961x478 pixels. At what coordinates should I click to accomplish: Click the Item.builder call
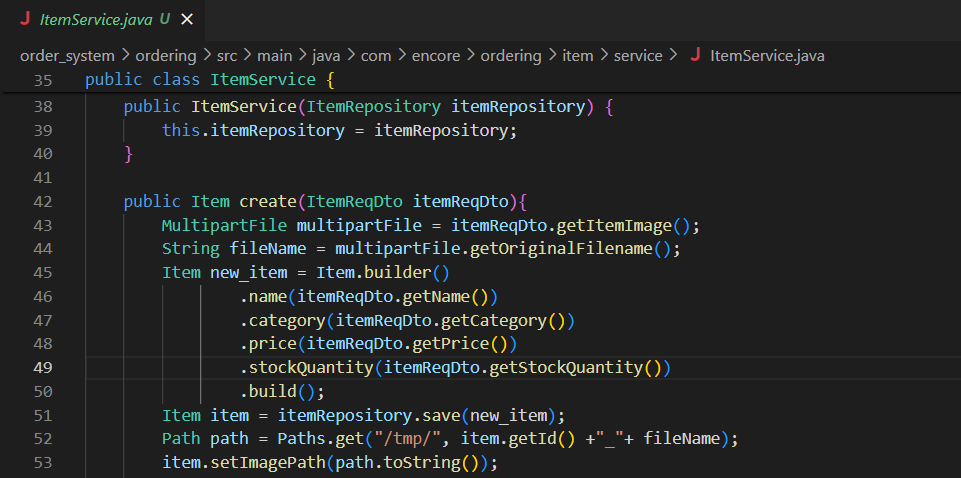(x=382, y=273)
